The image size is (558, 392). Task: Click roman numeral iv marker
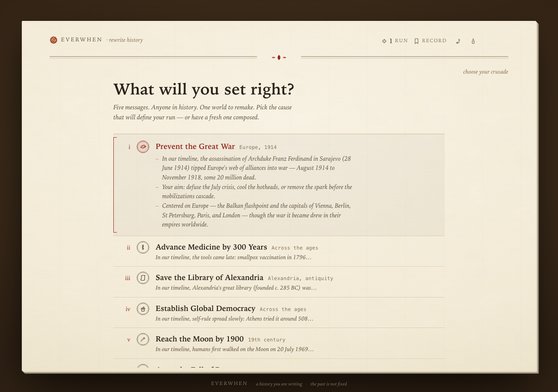tap(128, 309)
